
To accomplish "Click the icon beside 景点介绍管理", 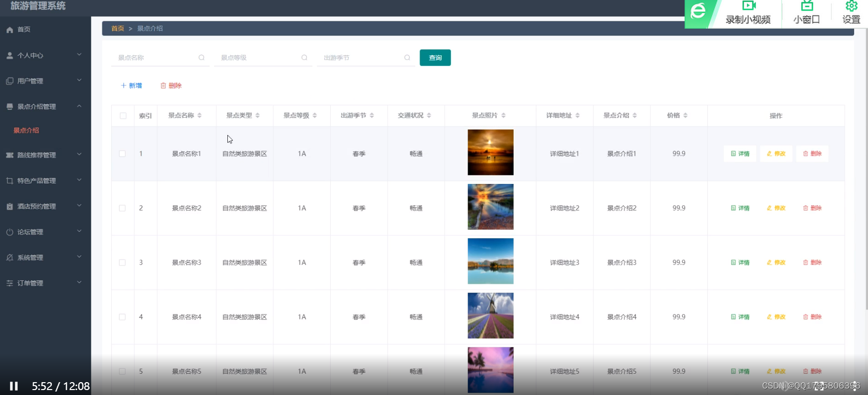I will [x=10, y=107].
